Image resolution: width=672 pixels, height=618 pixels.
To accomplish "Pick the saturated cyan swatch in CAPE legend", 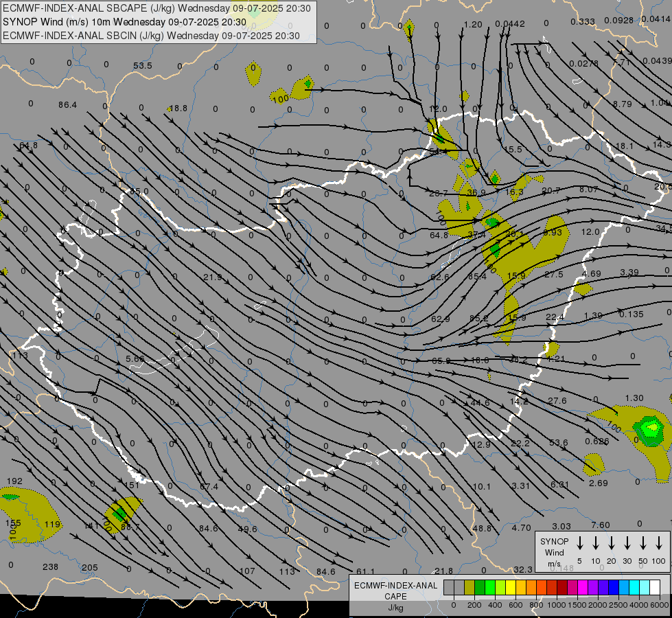I will pyautogui.click(x=634, y=587).
